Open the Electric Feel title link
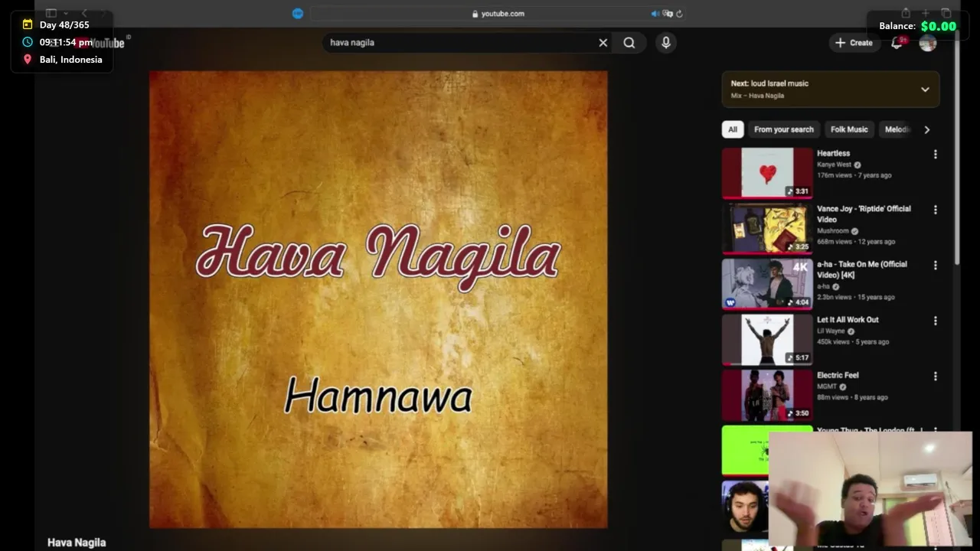980x551 pixels. coord(838,375)
